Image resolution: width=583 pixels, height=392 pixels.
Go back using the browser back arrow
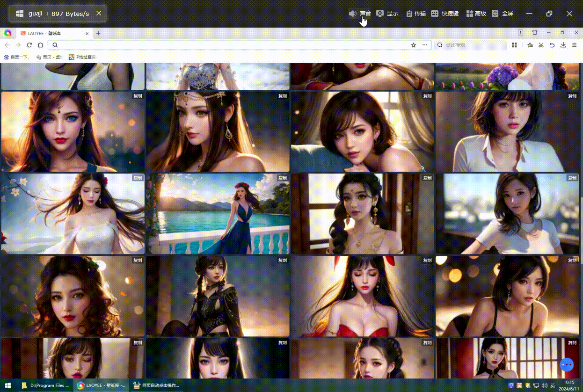point(7,45)
